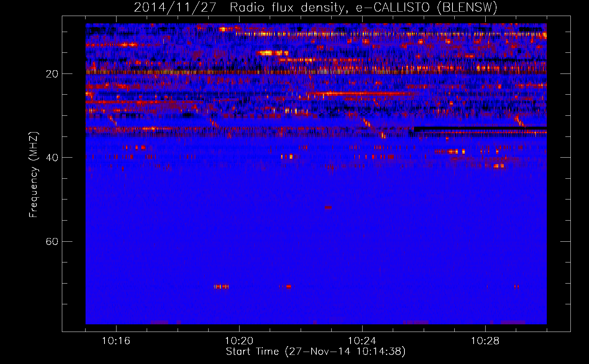Image resolution: width=589 pixels, height=364 pixels.
Task: Click the 10:16 time tick label
Action: (116, 341)
